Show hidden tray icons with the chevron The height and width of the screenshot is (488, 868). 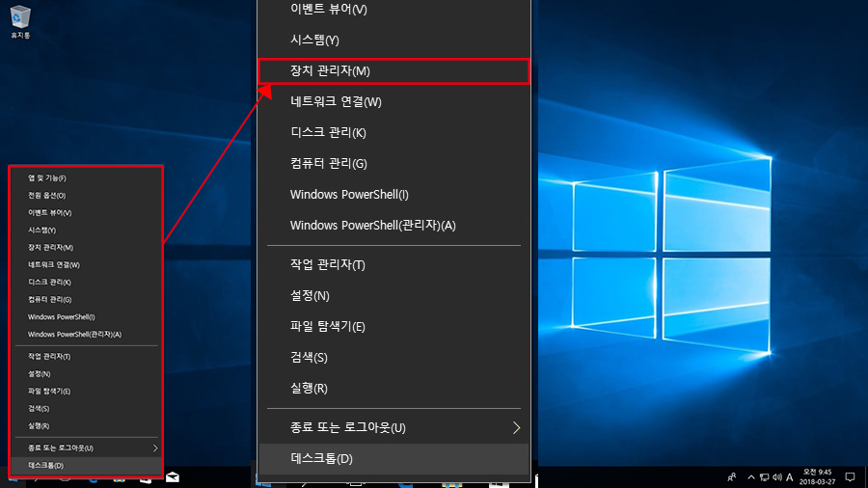click(751, 477)
